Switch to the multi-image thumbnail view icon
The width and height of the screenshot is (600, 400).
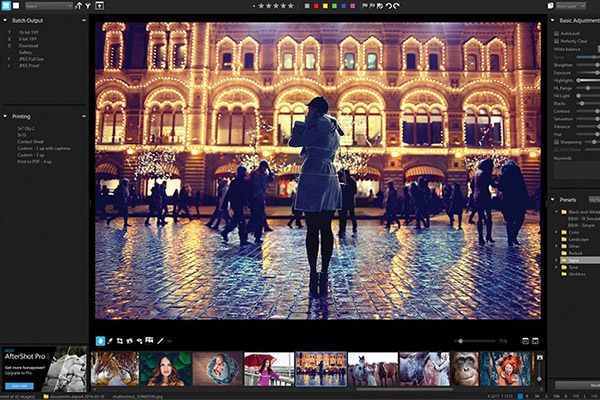coord(6,6)
